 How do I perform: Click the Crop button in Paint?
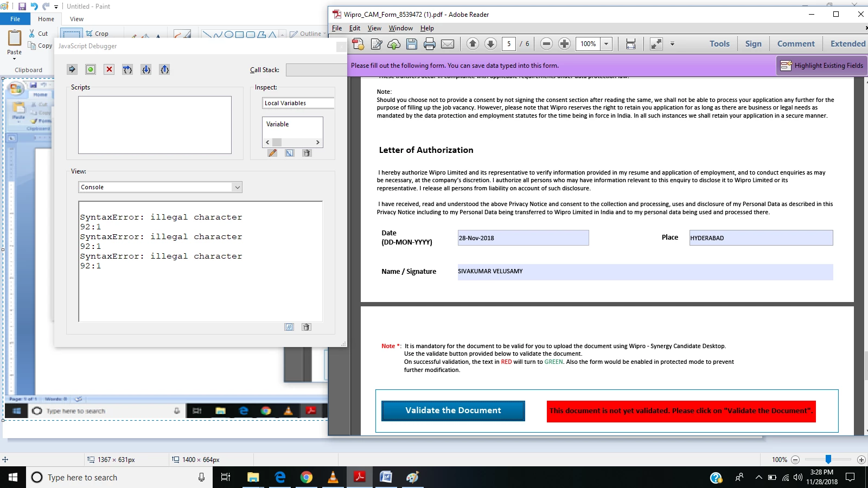pyautogui.click(x=97, y=34)
